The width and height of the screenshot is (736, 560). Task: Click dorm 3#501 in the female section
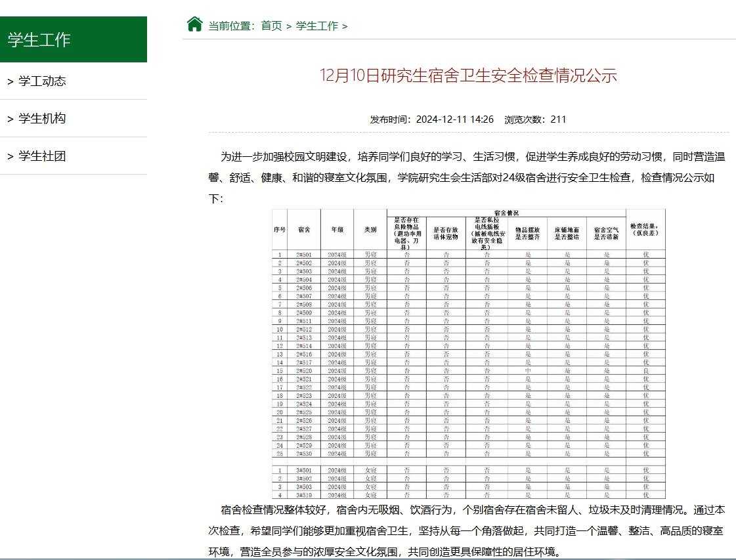pos(304,470)
